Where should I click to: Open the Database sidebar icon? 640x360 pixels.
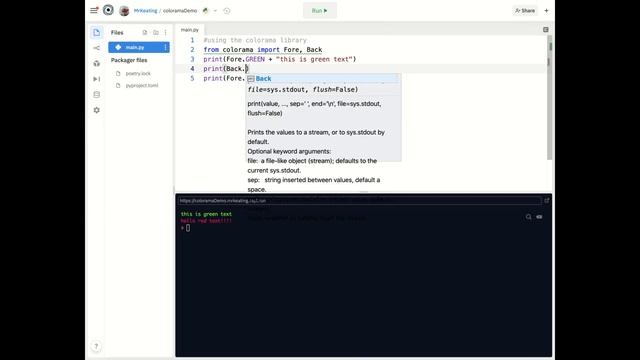pyautogui.click(x=96, y=95)
